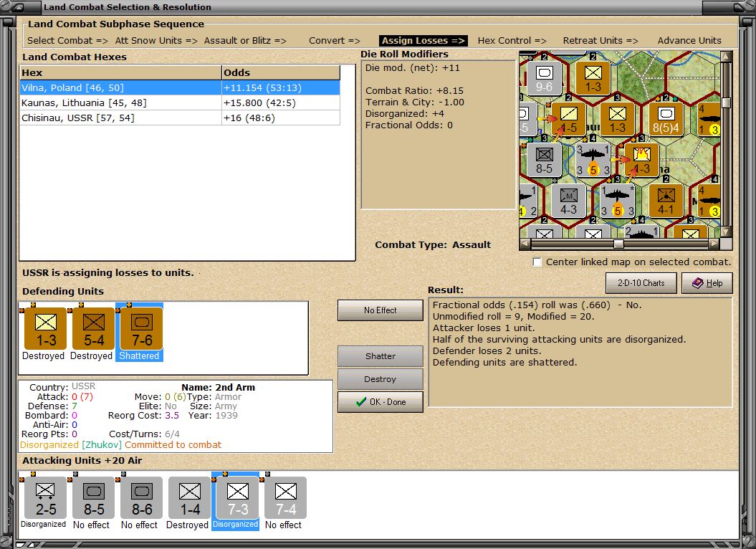This screenshot has height=549, width=756.
Task: Select the 1-4 attacking unit marked Destroyed
Action: [190, 498]
